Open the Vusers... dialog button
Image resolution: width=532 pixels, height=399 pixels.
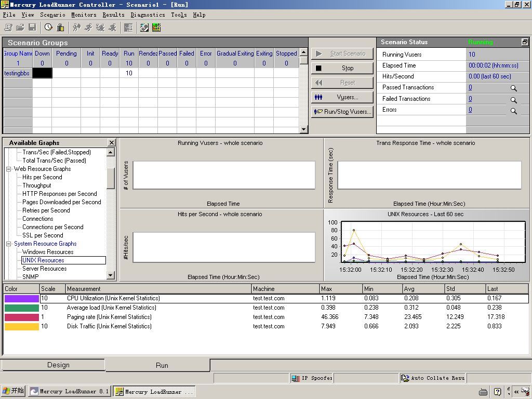[342, 97]
